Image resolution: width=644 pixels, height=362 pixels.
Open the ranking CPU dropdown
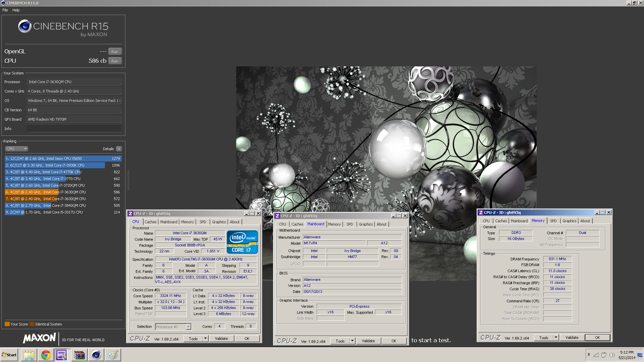click(16, 149)
